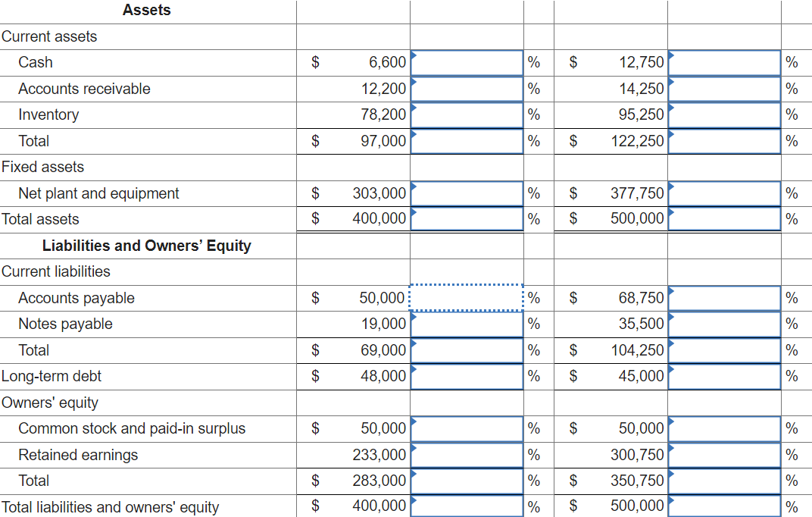Select the Inventory percent field beside 95,250

point(724,115)
